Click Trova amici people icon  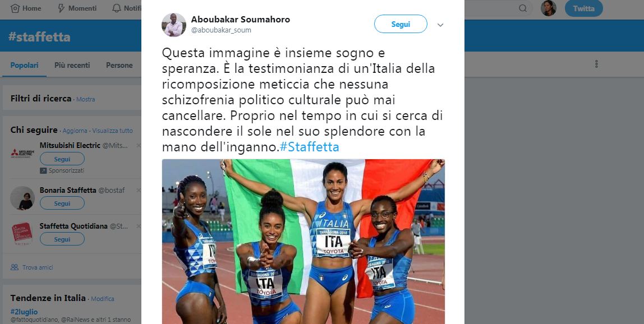coord(15,267)
